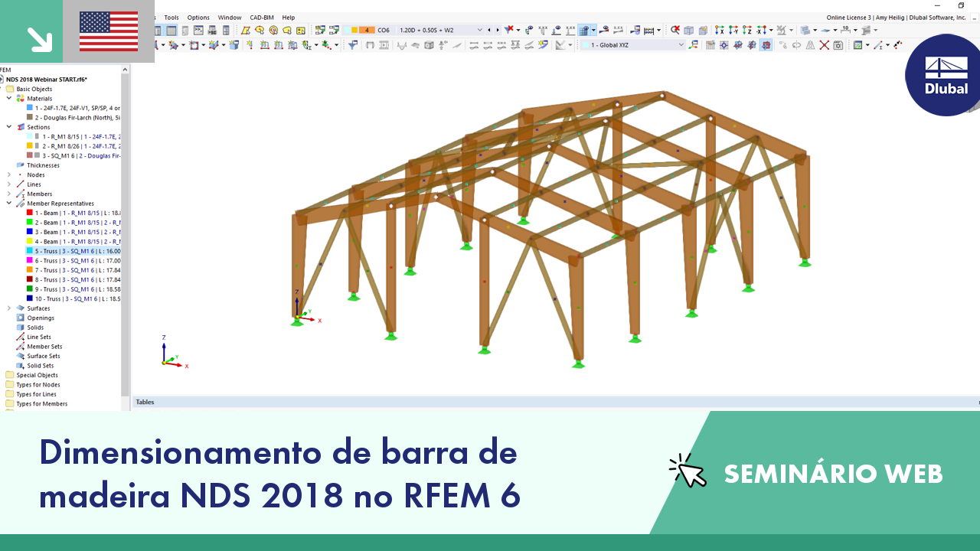The image size is (980, 551).
Task: Toggle the tables panel toolbar button
Action: tap(171, 31)
